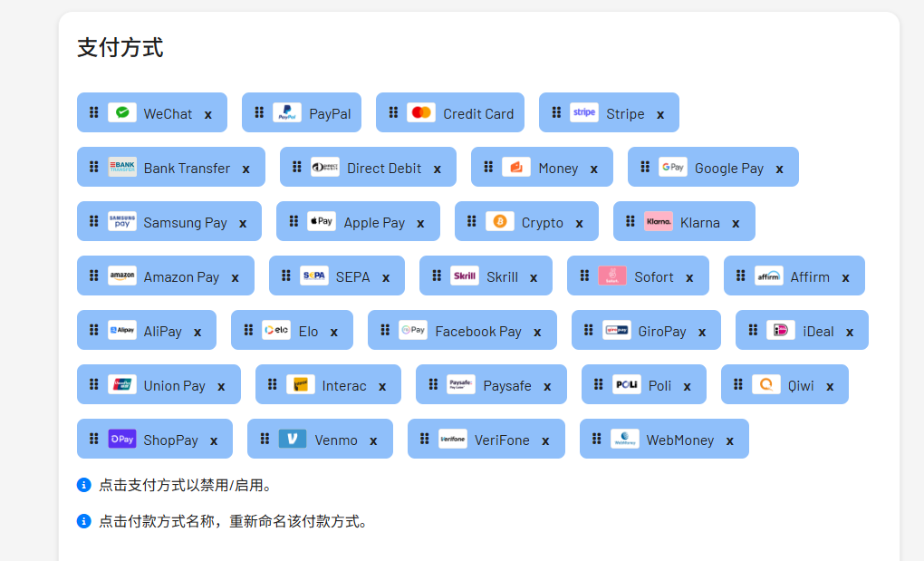
Task: Remove Google Pay with its x button
Action: [780, 169]
